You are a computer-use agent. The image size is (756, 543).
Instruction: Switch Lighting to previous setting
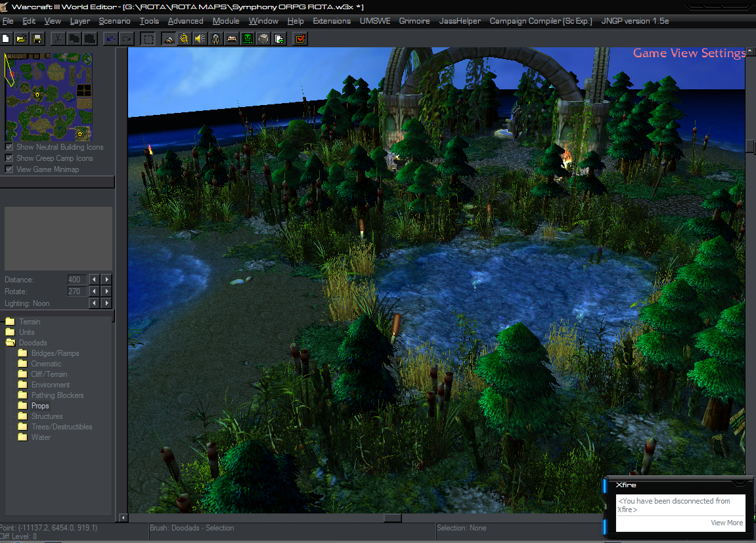point(95,303)
